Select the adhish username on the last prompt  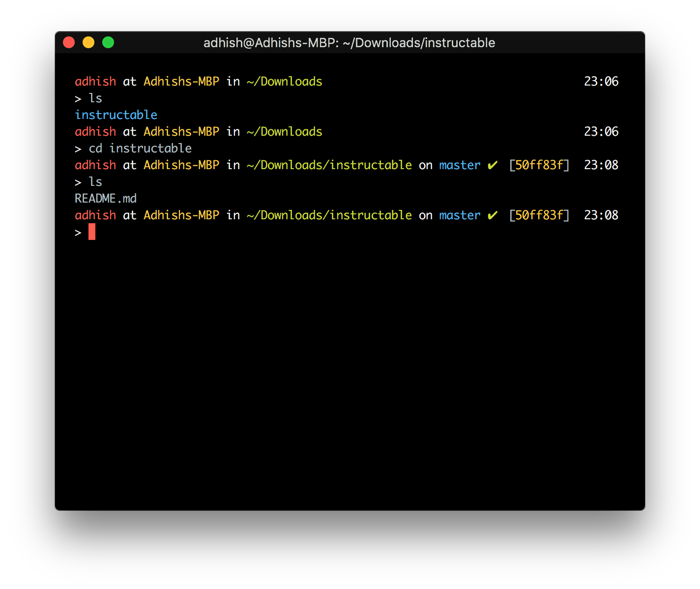(x=95, y=215)
